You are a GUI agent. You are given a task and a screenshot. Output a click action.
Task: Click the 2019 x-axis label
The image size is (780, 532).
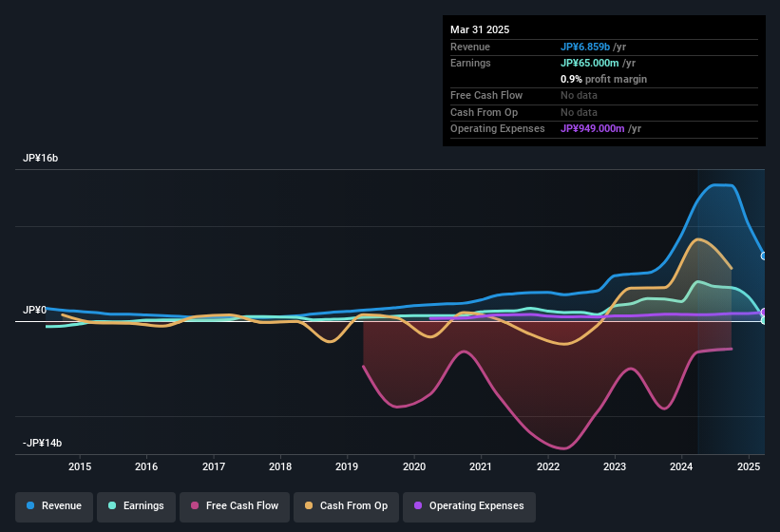click(x=347, y=466)
